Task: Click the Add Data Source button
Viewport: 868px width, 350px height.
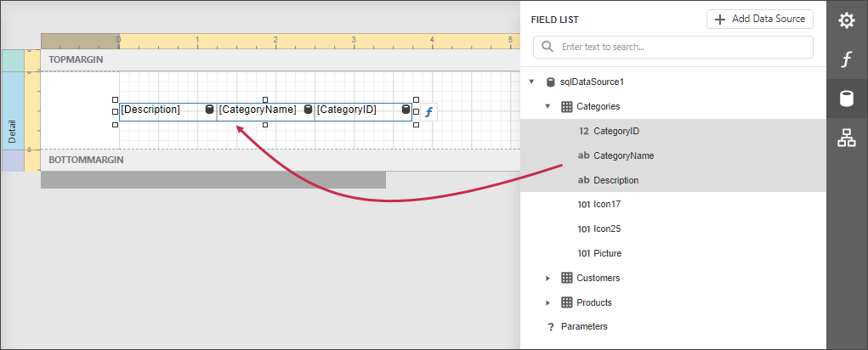Action: pos(759,19)
